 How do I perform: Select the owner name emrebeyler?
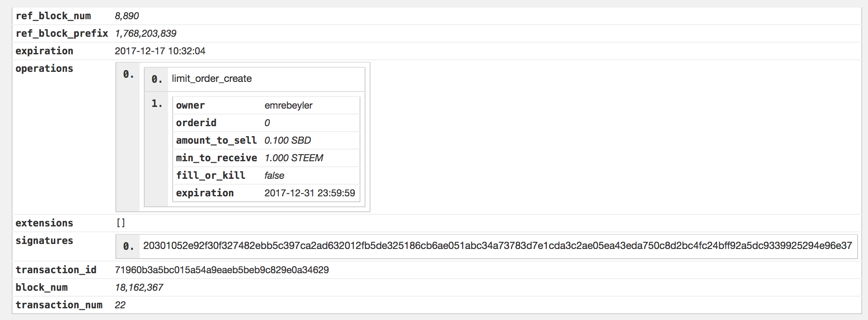[x=288, y=105]
